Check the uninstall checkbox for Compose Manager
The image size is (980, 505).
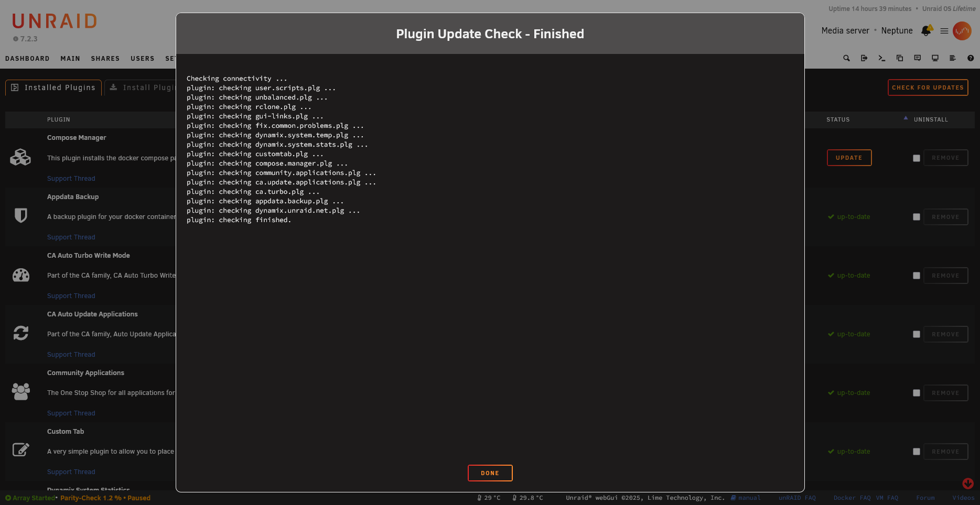pos(917,158)
